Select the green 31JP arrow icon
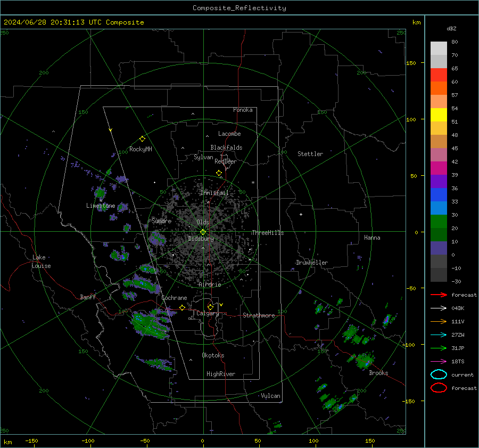The height and width of the screenshot is (448, 479). pyautogui.click(x=439, y=348)
